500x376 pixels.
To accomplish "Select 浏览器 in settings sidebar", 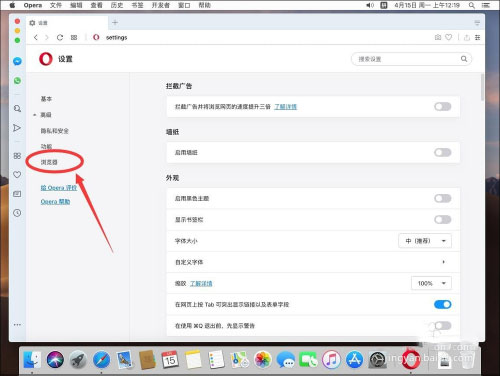I will tap(49, 162).
